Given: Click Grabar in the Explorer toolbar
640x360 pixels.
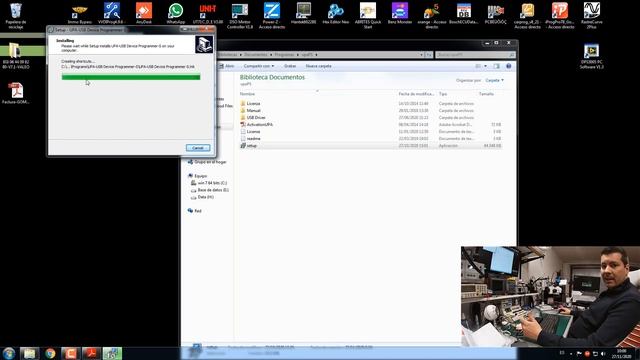Looking at the screenshot, I should (x=290, y=66).
